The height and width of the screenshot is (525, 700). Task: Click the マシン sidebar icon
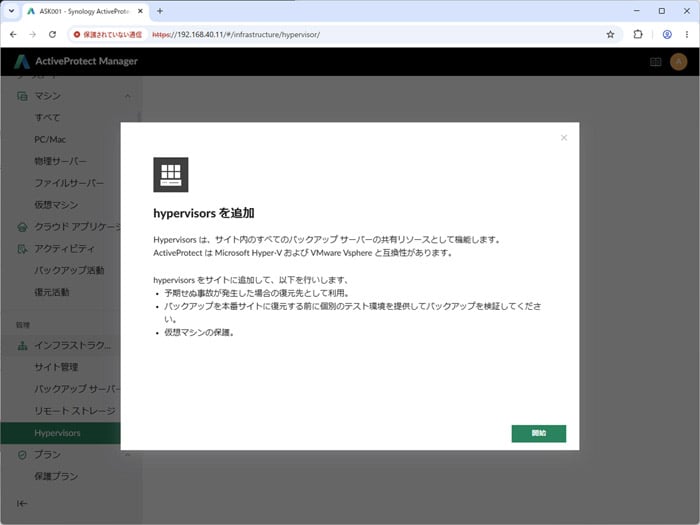pos(22,96)
